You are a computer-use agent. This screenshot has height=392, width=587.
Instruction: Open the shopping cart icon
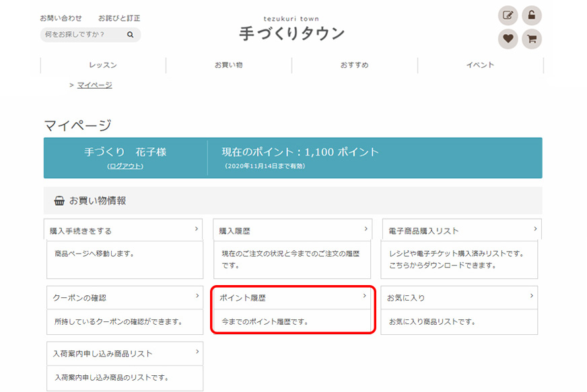pos(532,39)
